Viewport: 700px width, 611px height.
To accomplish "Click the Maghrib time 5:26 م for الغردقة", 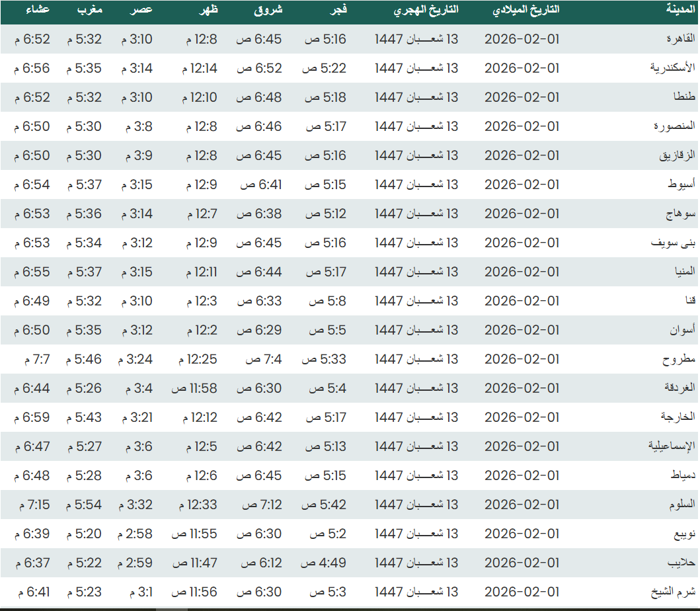I will (84, 388).
